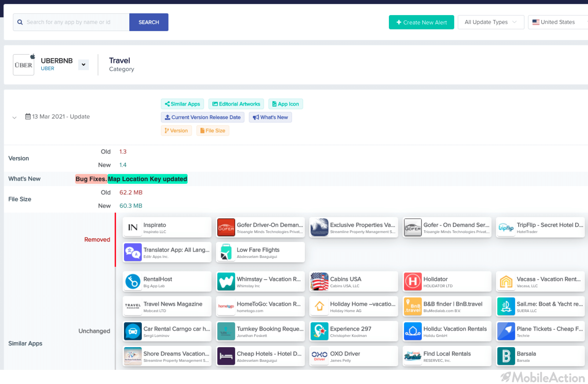Select the Whimstay app icon

[x=226, y=282]
